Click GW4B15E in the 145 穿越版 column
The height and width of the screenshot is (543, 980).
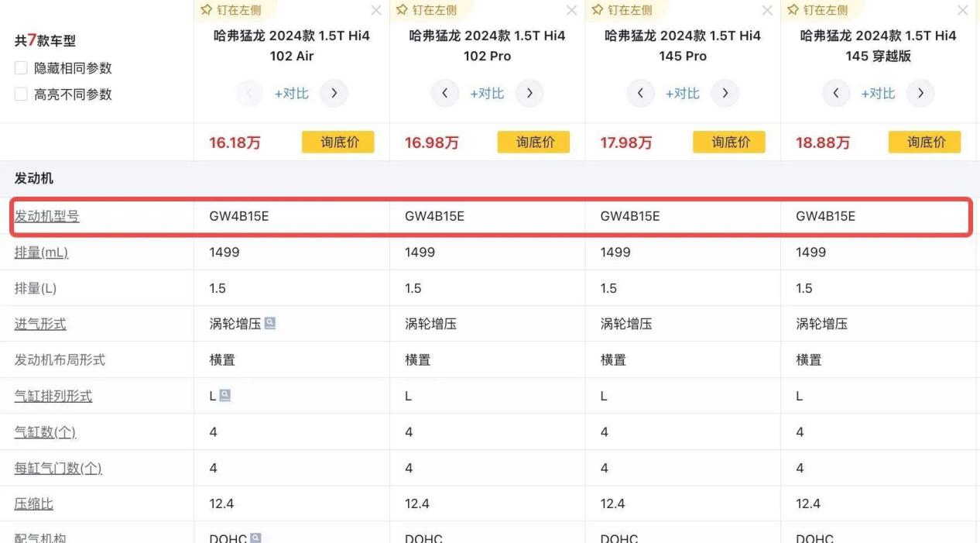(x=826, y=216)
